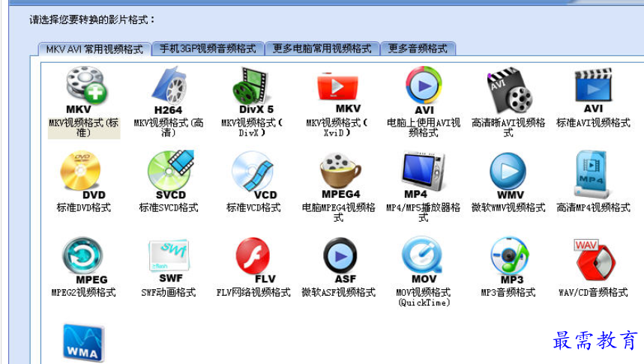Select the high-definition AVI clapperboard icon
Screen dimensions: 644x364
tap(509, 90)
